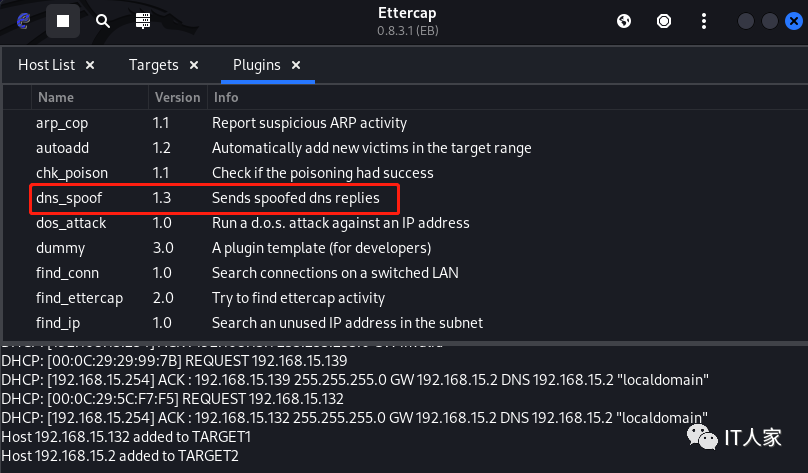Open the MITM globe menu

(x=624, y=20)
